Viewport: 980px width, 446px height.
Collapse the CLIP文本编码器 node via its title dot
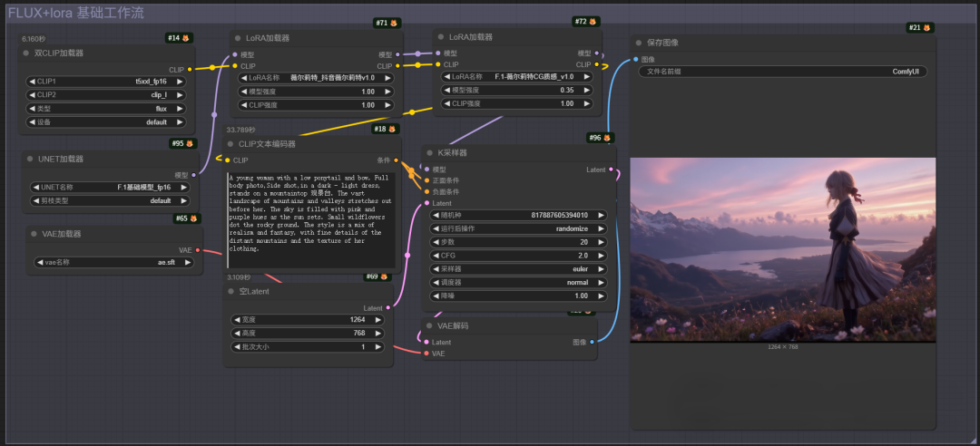[230, 144]
